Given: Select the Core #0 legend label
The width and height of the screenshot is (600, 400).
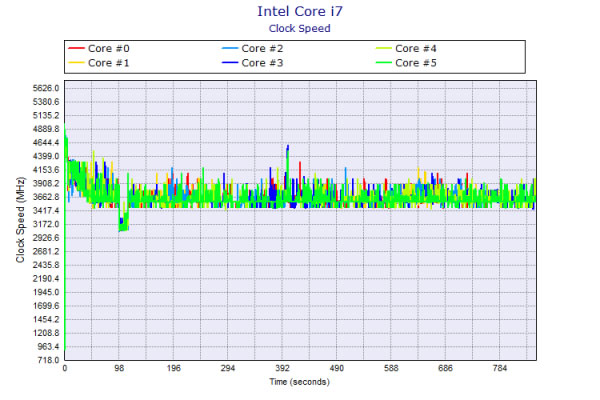Looking at the screenshot, I should tap(109, 49).
